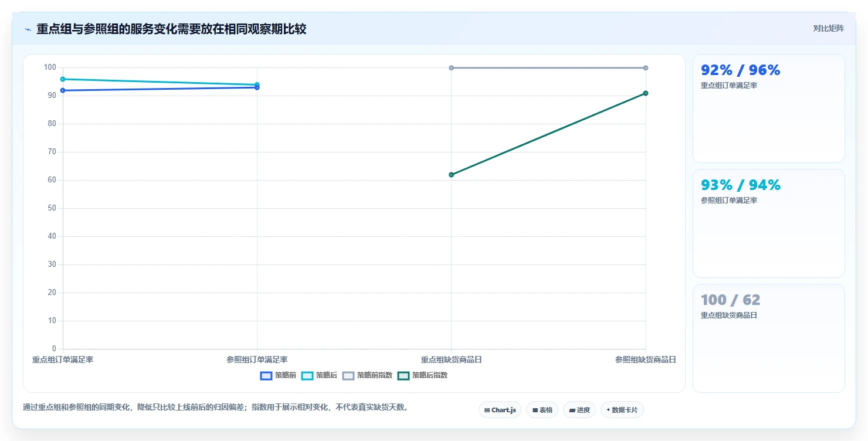Click the 93% / 94% card value
The image size is (868, 441).
click(740, 185)
